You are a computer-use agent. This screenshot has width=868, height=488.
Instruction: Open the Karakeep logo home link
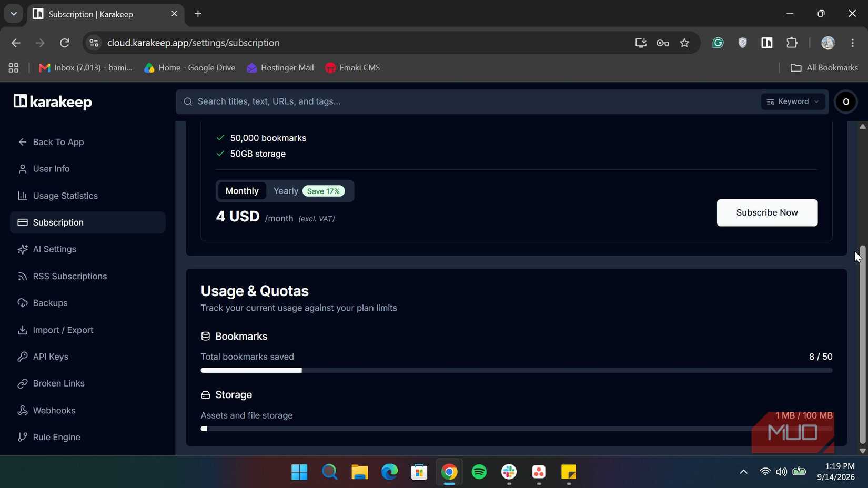tap(53, 101)
